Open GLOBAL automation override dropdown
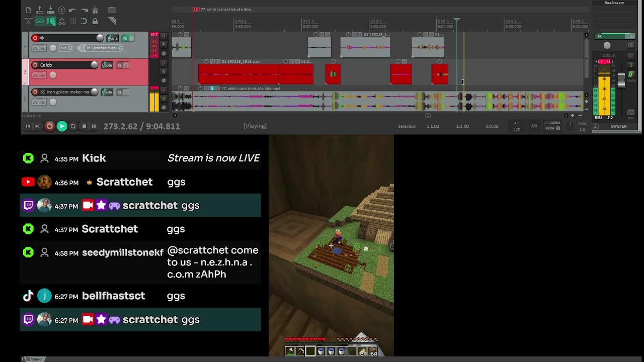 tap(553, 125)
